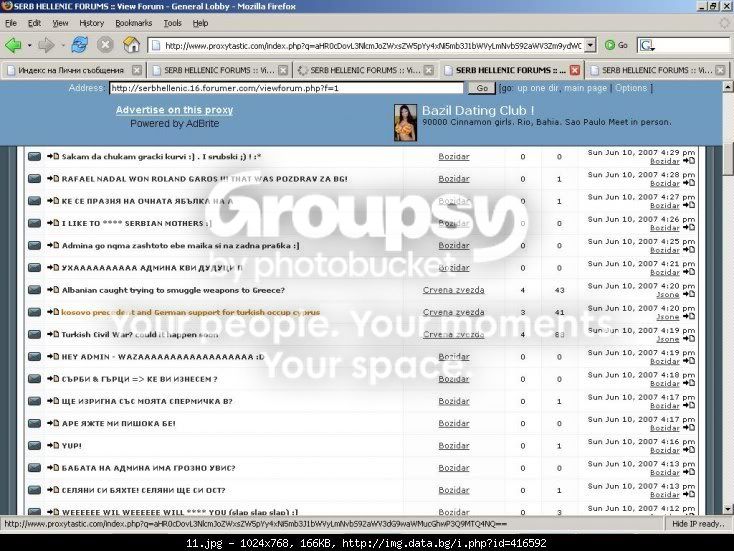
Task: Click the Stop loading icon
Action: point(105,45)
